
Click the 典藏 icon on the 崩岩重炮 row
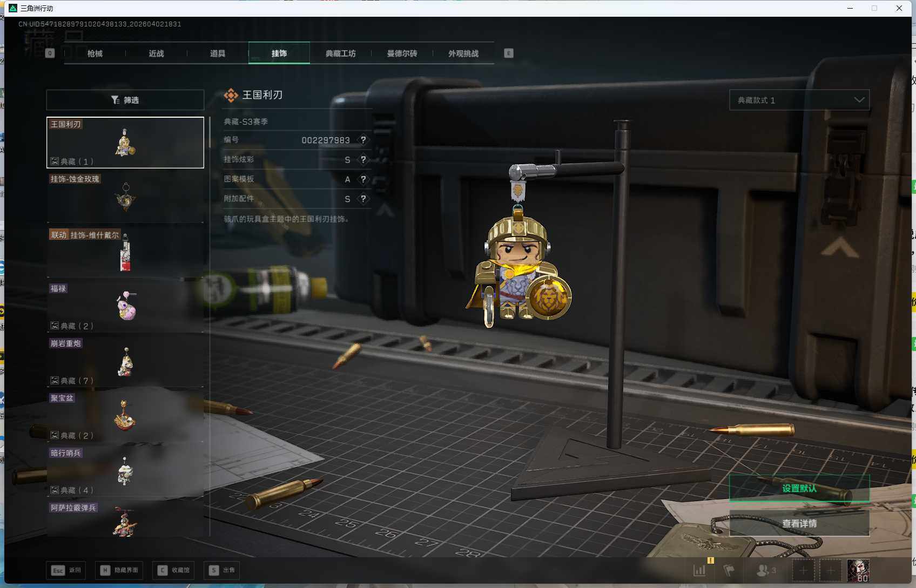[x=55, y=381]
